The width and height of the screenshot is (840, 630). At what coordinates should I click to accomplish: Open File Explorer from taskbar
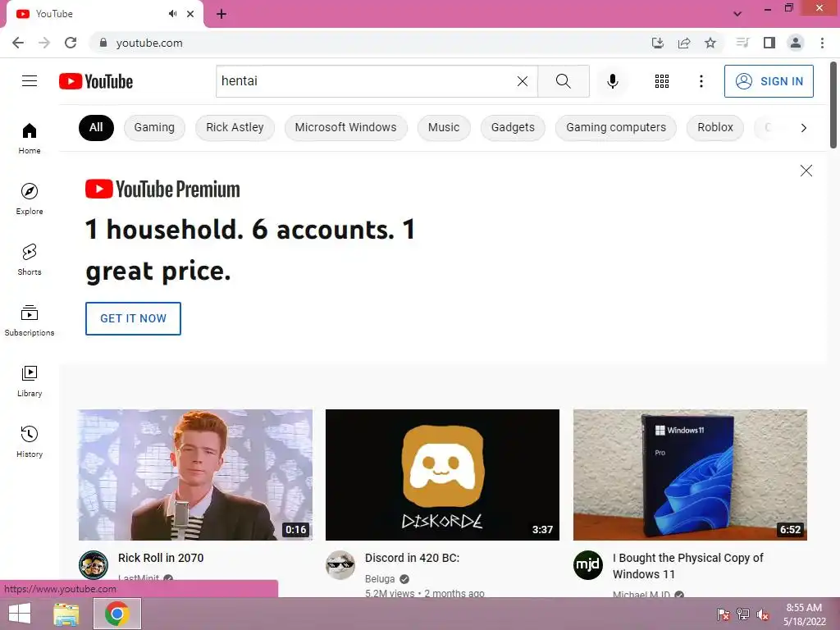[x=66, y=614]
